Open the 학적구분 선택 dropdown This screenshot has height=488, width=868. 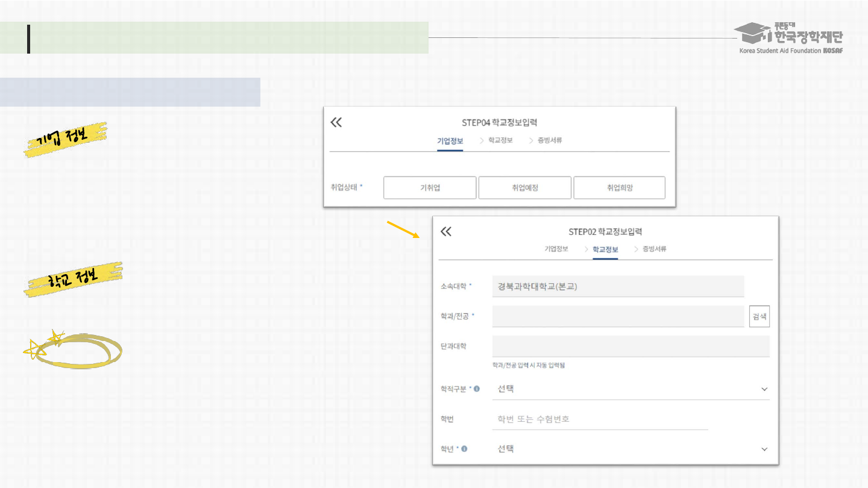tap(631, 389)
